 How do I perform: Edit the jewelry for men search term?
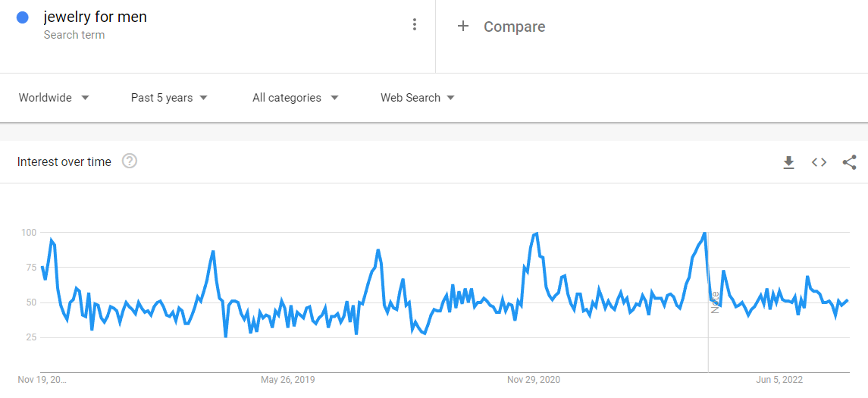point(96,17)
